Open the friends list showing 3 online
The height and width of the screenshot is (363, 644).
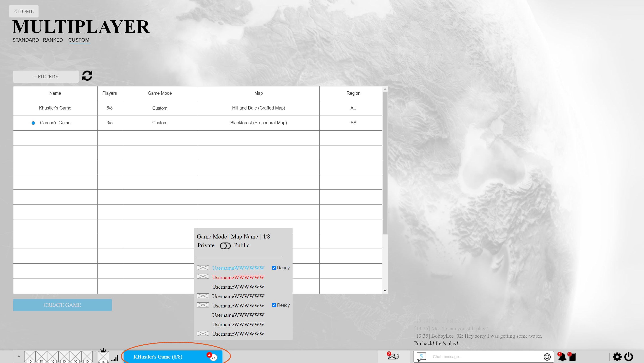pyautogui.click(x=393, y=357)
